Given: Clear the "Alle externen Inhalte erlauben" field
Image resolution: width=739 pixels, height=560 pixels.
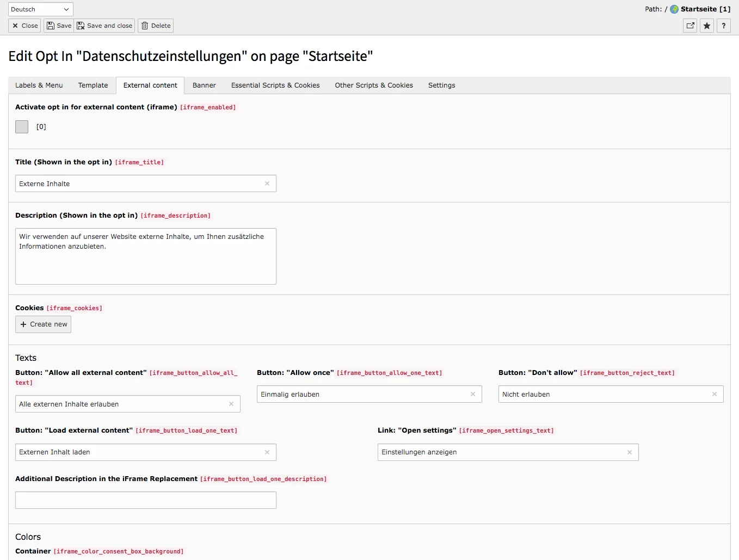Looking at the screenshot, I should pyautogui.click(x=231, y=404).
